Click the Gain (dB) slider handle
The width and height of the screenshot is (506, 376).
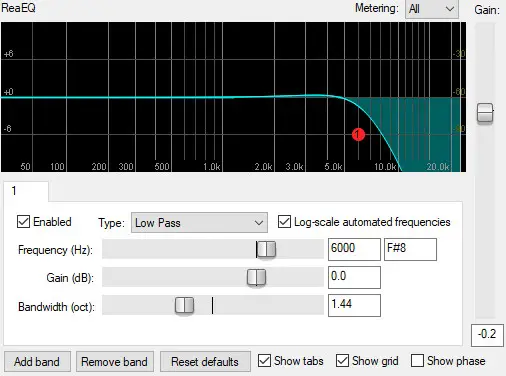(256, 277)
